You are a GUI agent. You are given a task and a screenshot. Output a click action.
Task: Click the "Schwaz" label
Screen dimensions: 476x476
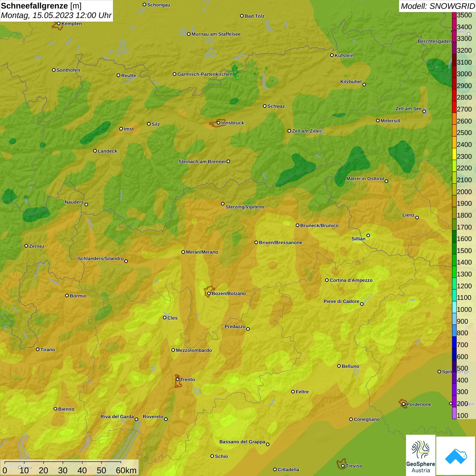[x=276, y=106]
